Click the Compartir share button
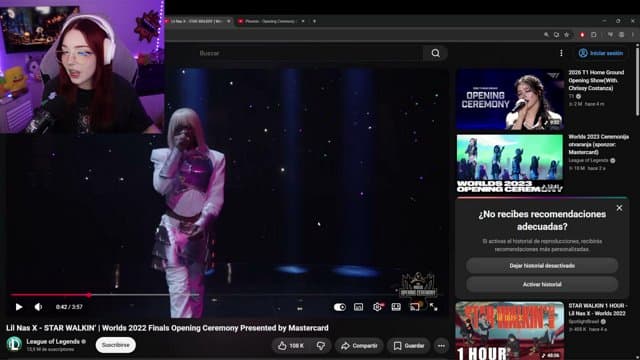 tap(359, 346)
